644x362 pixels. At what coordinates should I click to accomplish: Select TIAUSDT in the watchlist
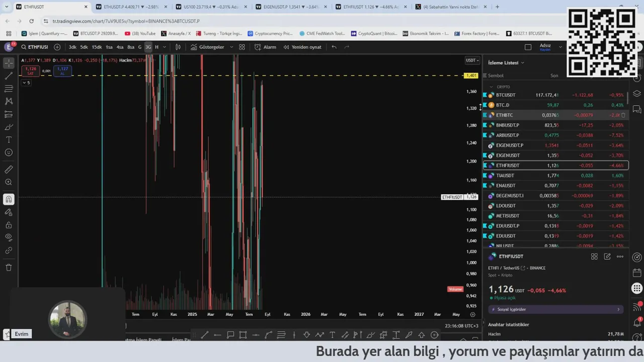point(555,175)
